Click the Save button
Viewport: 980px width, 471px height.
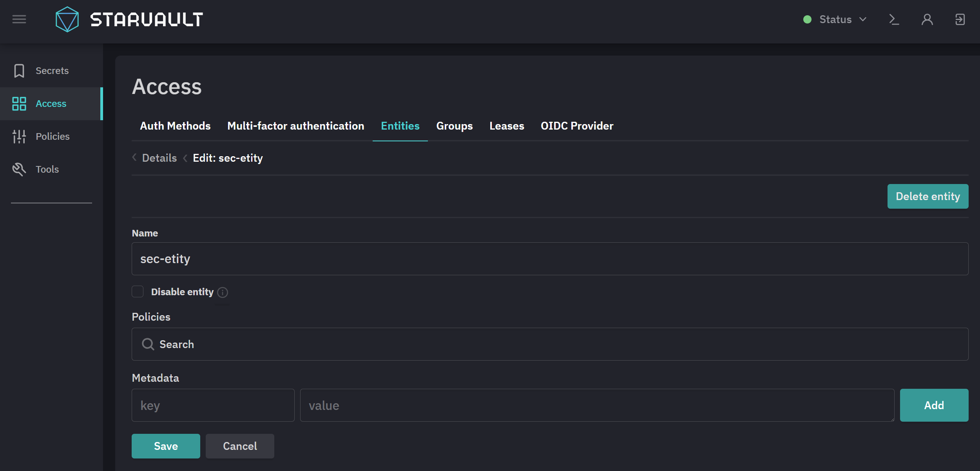pyautogui.click(x=166, y=446)
